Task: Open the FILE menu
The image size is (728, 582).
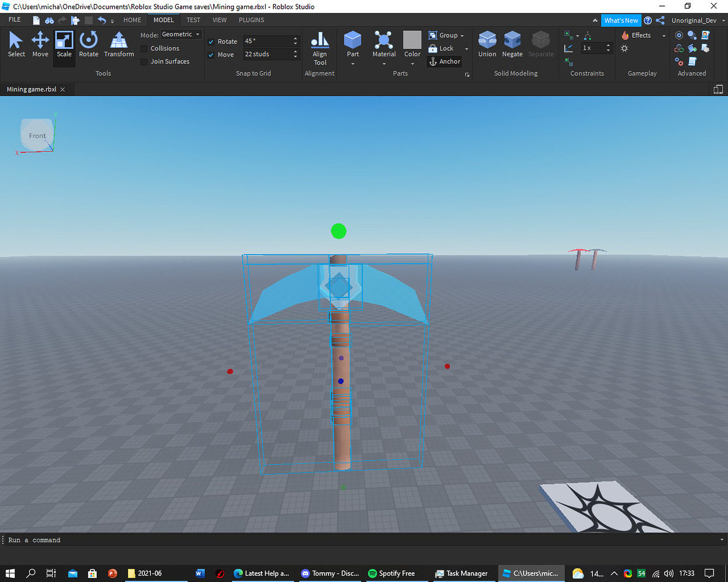Action: click(x=14, y=19)
